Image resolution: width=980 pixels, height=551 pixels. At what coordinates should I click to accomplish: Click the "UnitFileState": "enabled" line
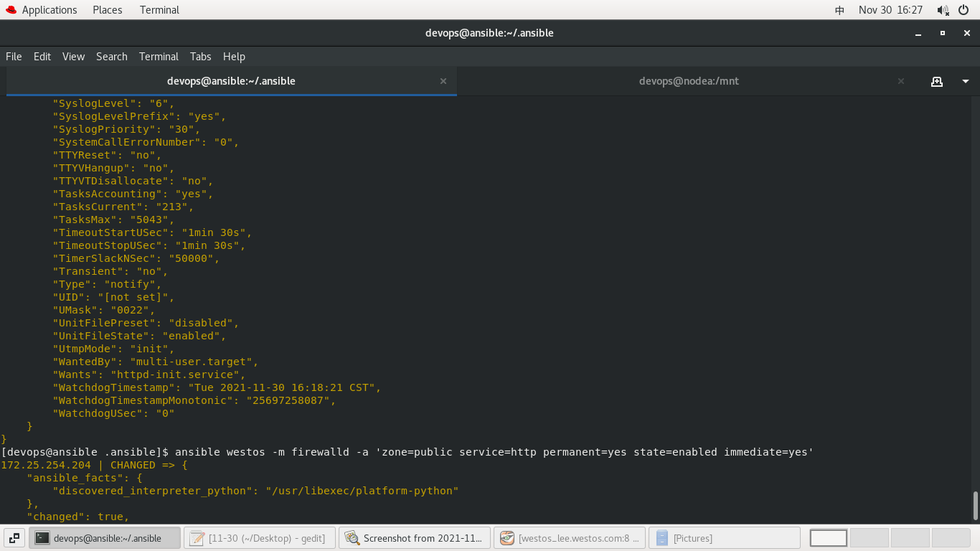(139, 336)
